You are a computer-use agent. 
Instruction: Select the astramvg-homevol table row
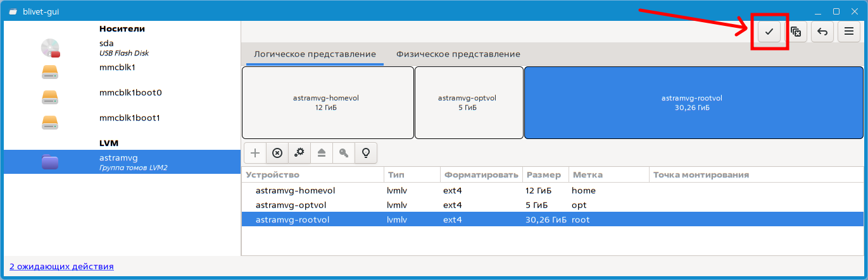[x=295, y=190]
